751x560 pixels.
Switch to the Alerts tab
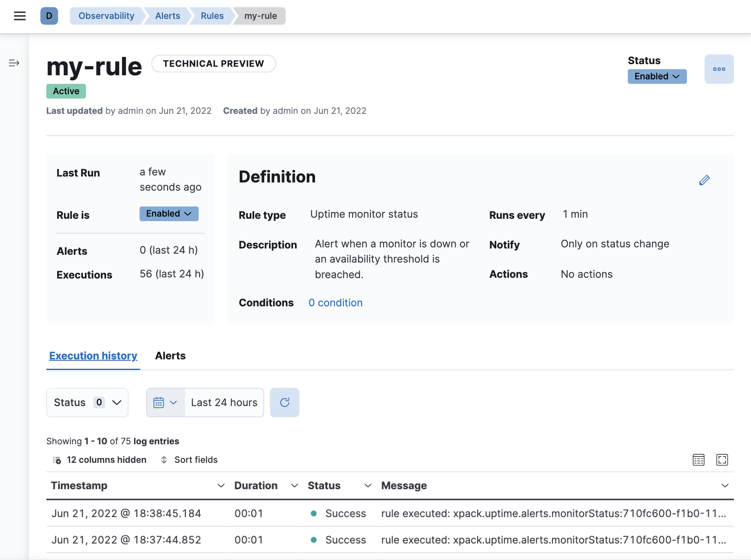170,356
